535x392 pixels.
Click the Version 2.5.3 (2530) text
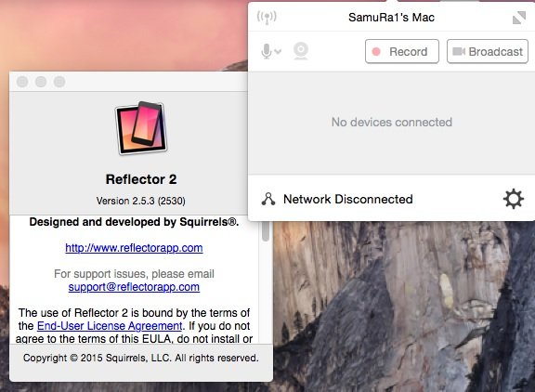(x=141, y=201)
